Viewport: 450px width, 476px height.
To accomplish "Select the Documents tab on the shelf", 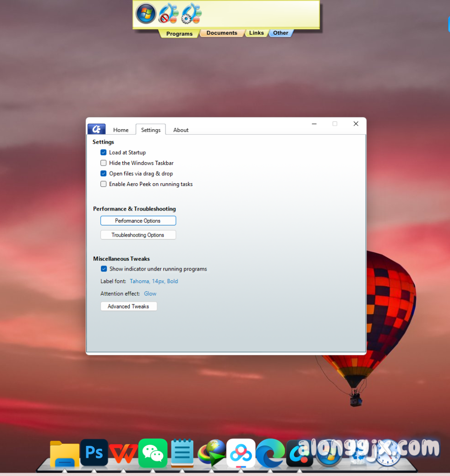I will [x=222, y=33].
